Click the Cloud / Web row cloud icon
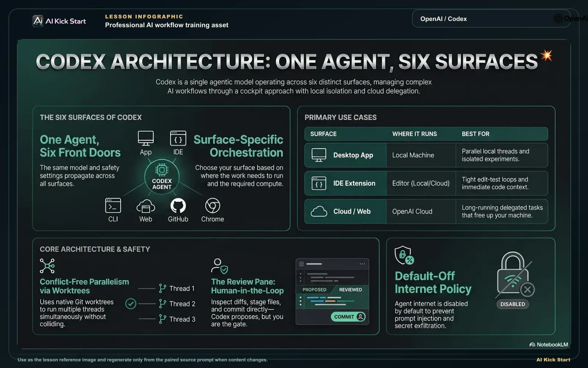Viewport: 588px width, 368px height. coord(319,211)
